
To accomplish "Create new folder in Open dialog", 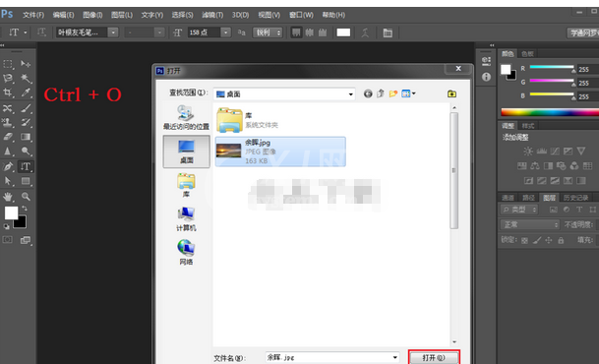I will pyautogui.click(x=393, y=94).
